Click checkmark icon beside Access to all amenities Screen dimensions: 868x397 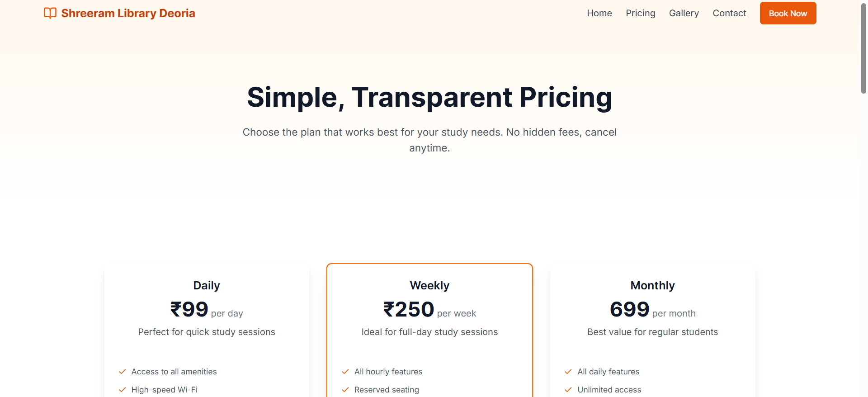tap(122, 372)
